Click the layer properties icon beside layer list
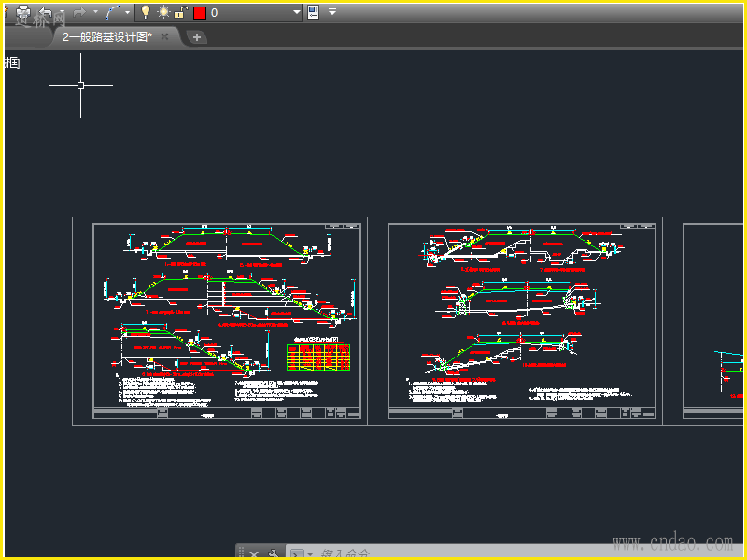The width and height of the screenshot is (747, 560). 313,12
